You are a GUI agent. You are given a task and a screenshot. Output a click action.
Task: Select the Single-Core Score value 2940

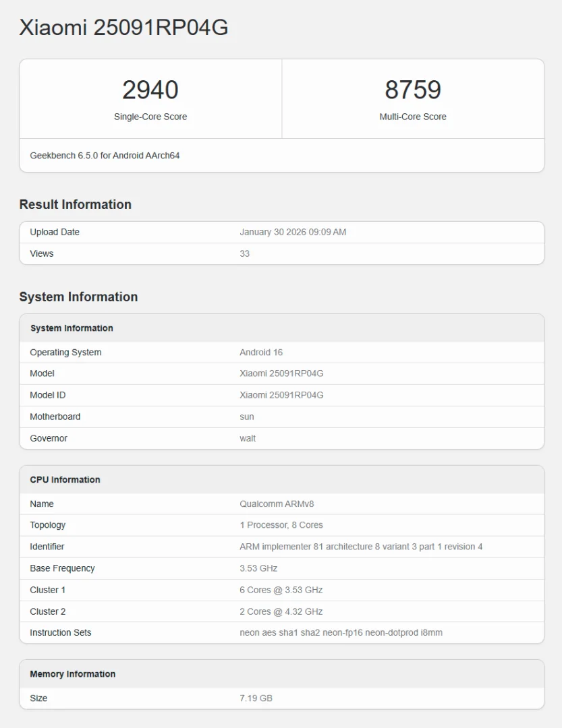(150, 90)
